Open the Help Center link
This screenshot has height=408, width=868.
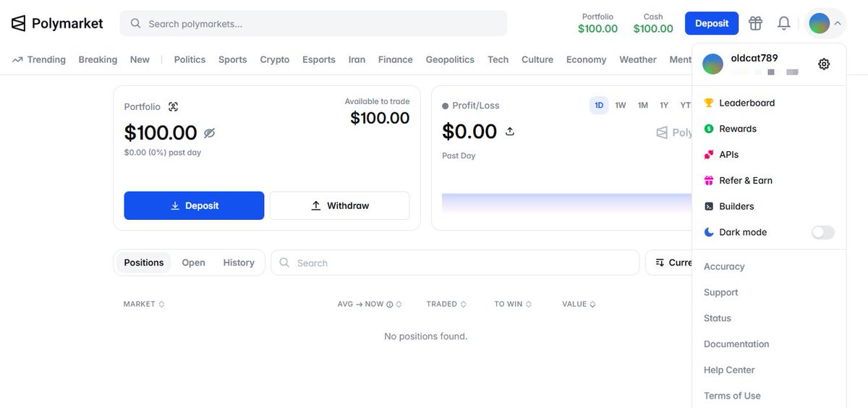pyautogui.click(x=729, y=370)
